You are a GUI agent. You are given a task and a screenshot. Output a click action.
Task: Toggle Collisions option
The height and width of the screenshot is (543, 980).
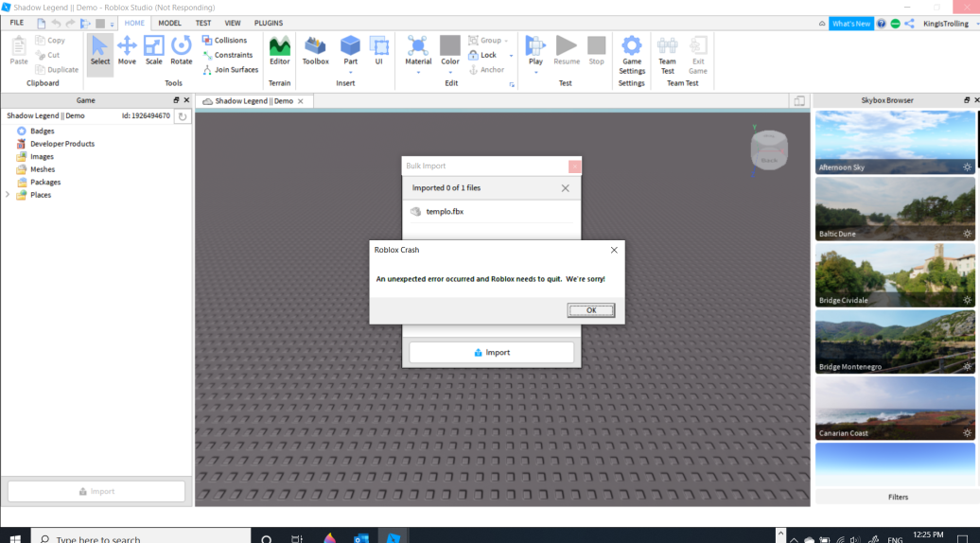[x=224, y=40]
